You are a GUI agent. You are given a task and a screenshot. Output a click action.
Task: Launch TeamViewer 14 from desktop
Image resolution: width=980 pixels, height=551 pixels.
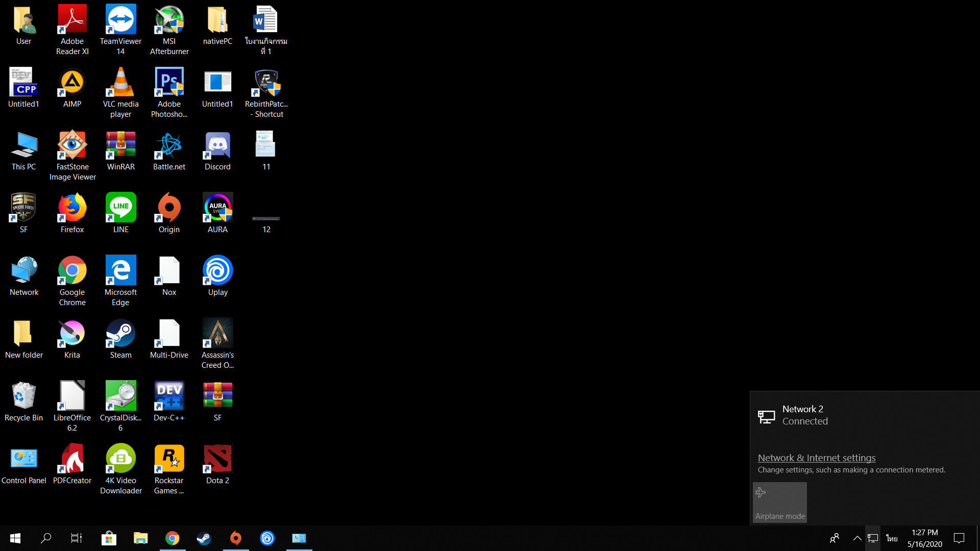point(120,30)
